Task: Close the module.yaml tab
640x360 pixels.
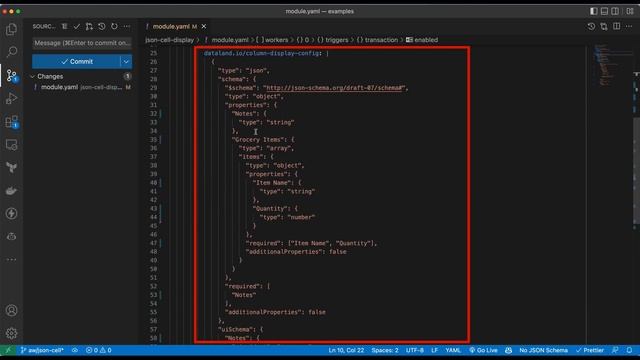Action: (x=204, y=27)
